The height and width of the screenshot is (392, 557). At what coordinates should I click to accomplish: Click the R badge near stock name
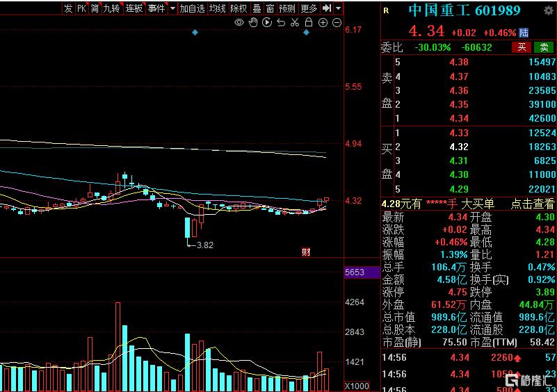click(x=387, y=10)
